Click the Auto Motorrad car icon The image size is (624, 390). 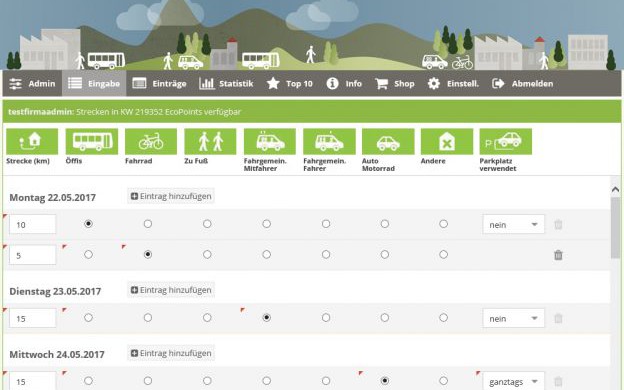click(388, 141)
